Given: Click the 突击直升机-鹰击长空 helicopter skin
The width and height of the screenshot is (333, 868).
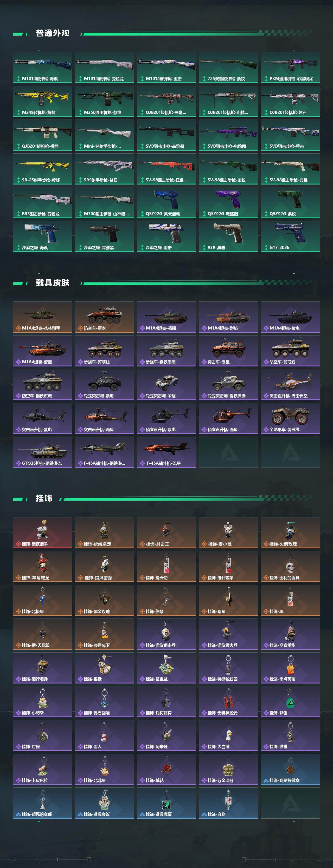Looking at the screenshot, I should 290,384.
